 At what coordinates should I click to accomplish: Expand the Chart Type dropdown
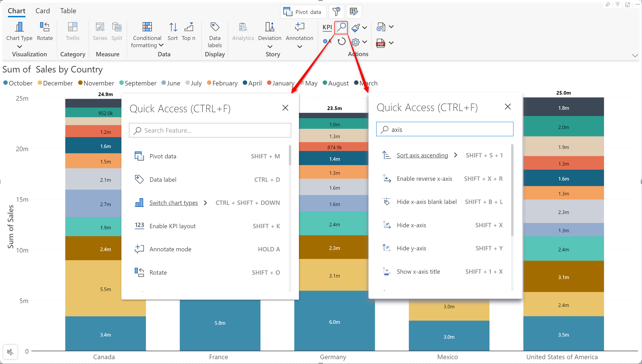(19, 46)
